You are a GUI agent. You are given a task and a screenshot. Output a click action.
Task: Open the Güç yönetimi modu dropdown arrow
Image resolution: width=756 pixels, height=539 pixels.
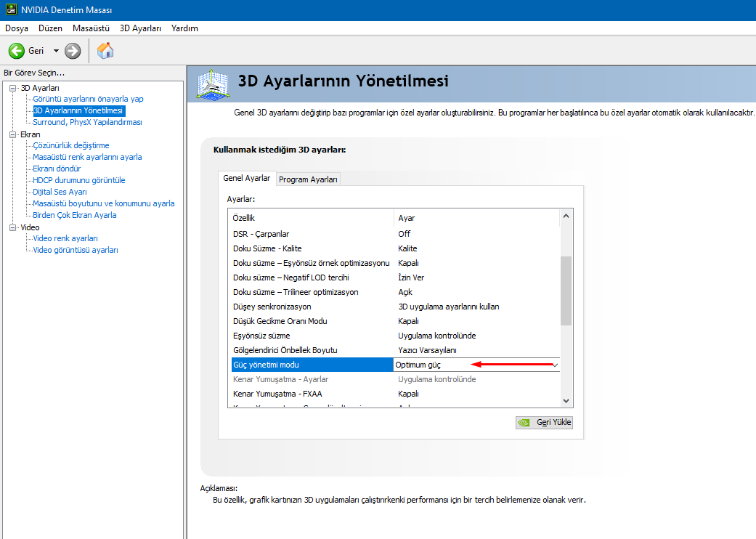pos(555,365)
